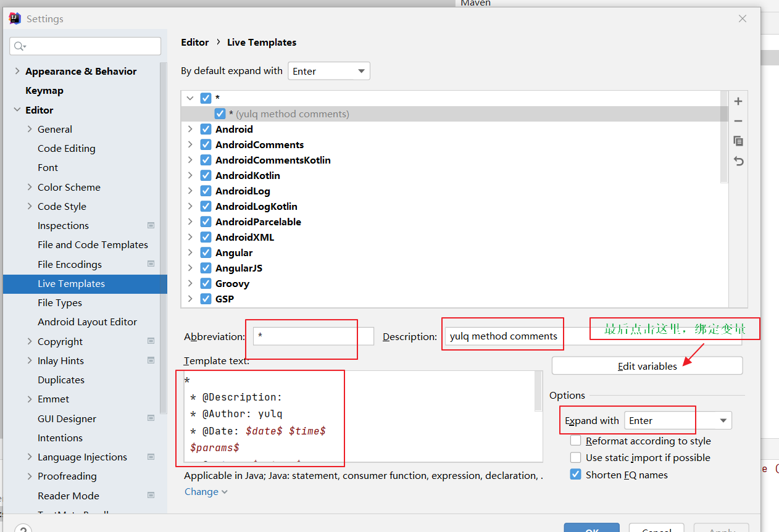The width and height of the screenshot is (779, 532).
Task: Click the Edit variables button
Action: point(647,365)
